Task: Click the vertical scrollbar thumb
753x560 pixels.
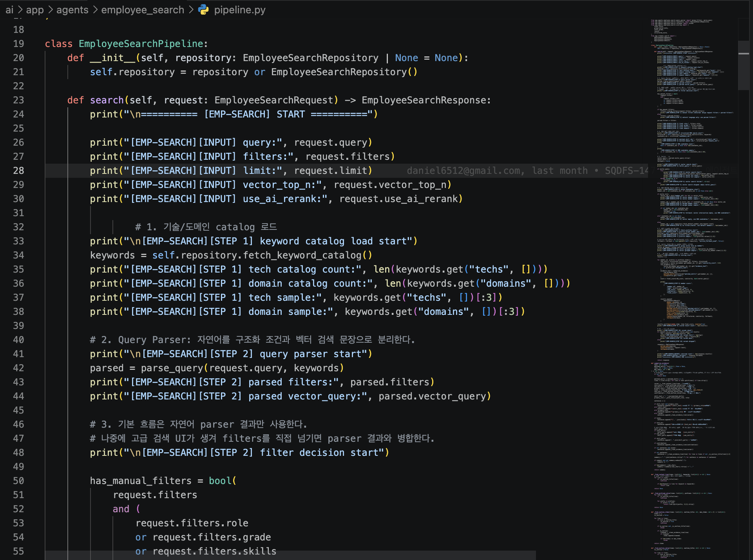Action: coord(744,65)
